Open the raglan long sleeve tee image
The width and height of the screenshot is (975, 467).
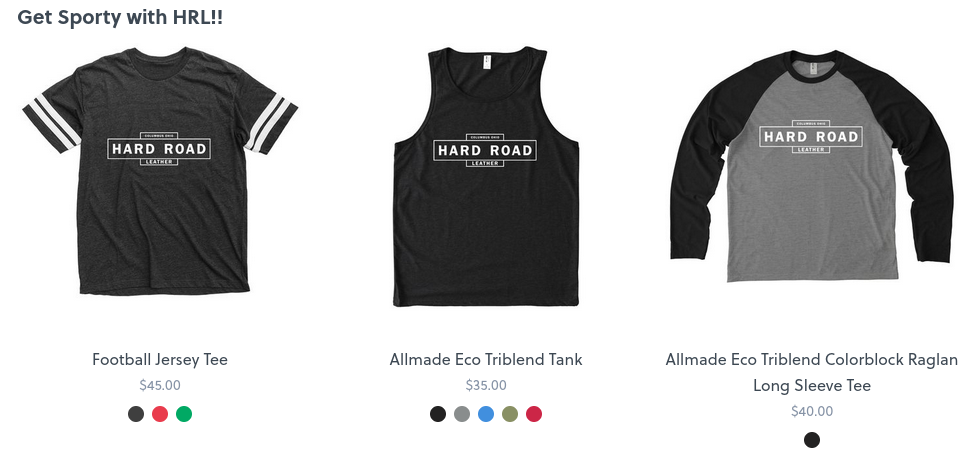click(x=811, y=165)
